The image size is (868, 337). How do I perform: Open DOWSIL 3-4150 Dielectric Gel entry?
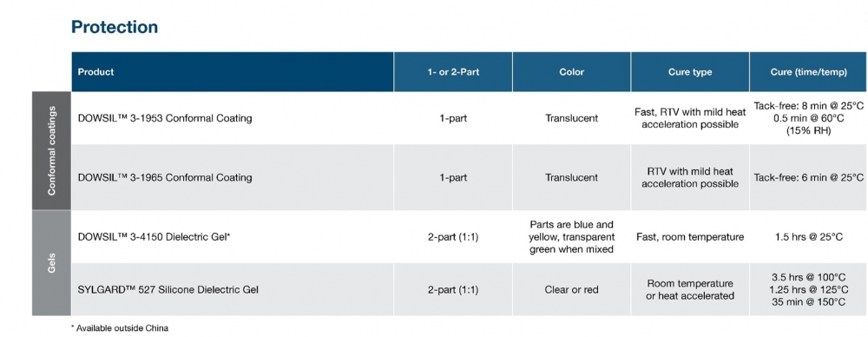[x=154, y=236]
